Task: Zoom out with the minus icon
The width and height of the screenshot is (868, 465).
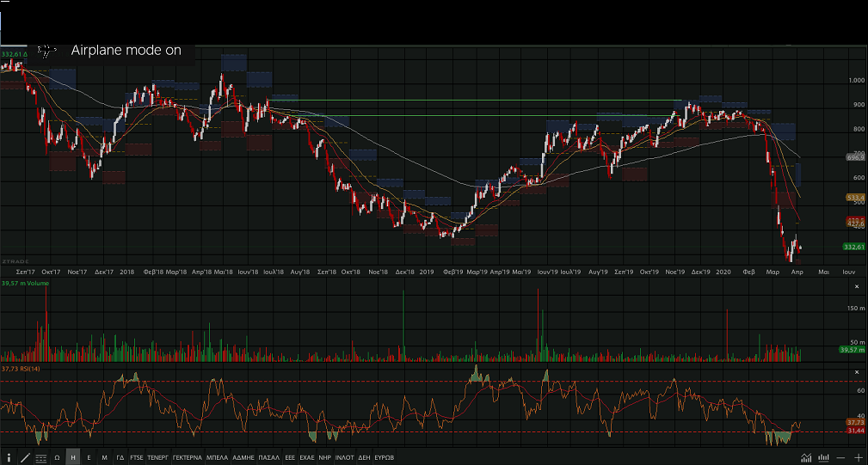Action: tap(841, 457)
